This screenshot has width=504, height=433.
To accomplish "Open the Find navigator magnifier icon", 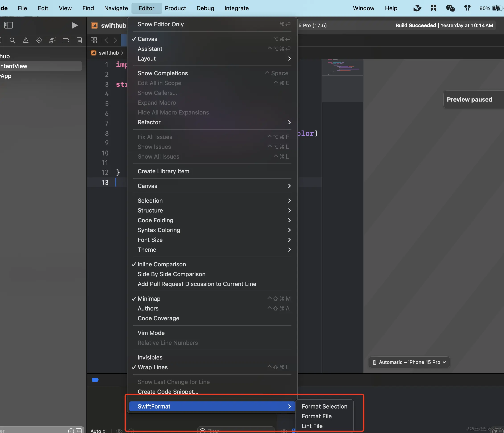I will pyautogui.click(x=12, y=40).
